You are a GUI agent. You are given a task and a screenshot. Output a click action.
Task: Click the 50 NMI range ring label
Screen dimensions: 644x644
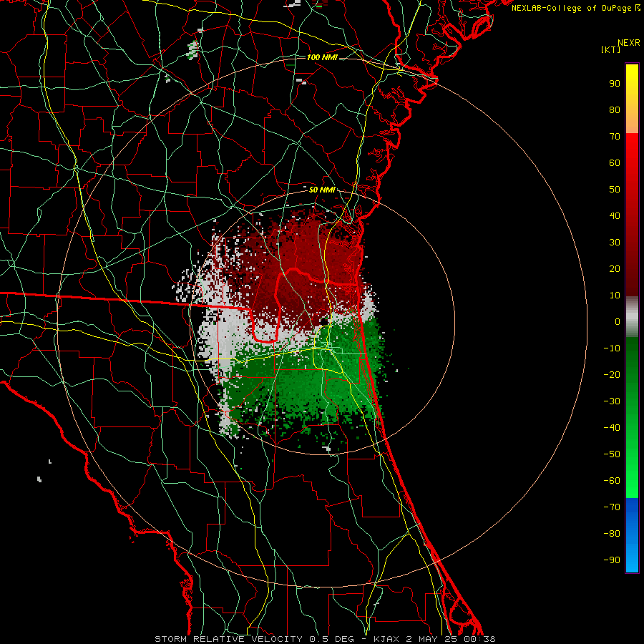click(322, 190)
